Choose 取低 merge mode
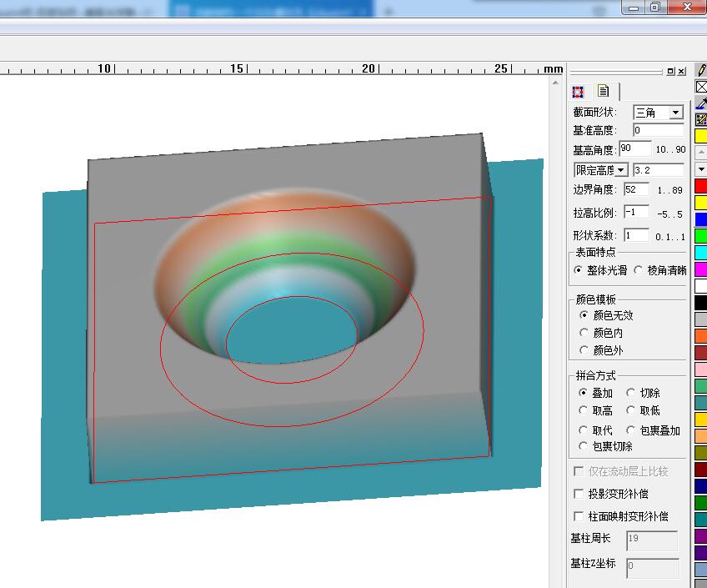The height and width of the screenshot is (588, 707). 631,410
